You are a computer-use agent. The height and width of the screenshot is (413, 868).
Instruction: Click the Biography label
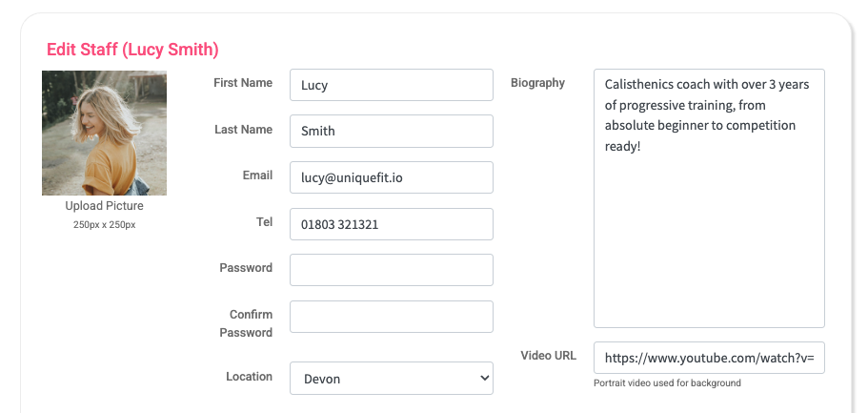click(537, 83)
